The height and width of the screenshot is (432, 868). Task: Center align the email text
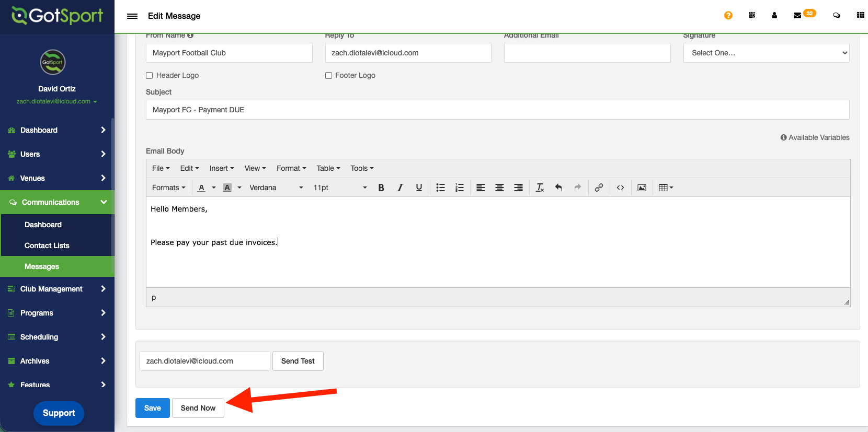click(499, 188)
